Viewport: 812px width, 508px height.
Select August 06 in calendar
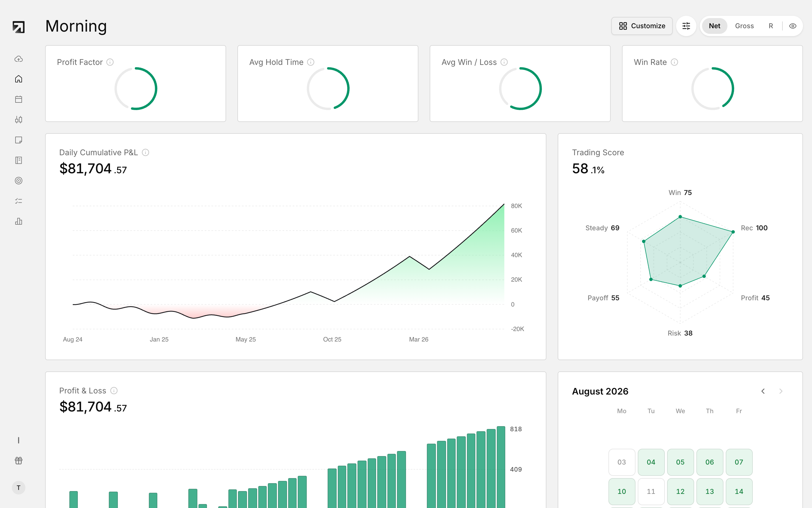click(x=710, y=462)
